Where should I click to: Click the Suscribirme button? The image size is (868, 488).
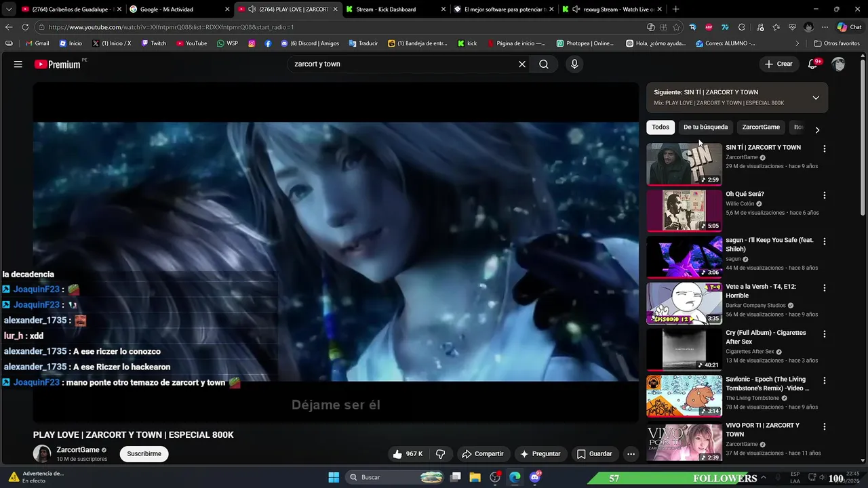(x=144, y=454)
